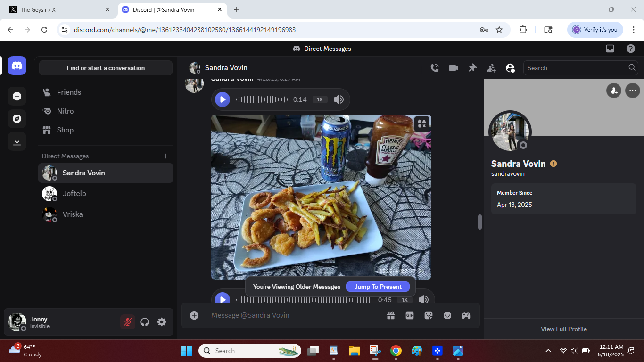Play the 0:45 voice message
Image resolution: width=644 pixels, height=362 pixels.
(x=223, y=299)
